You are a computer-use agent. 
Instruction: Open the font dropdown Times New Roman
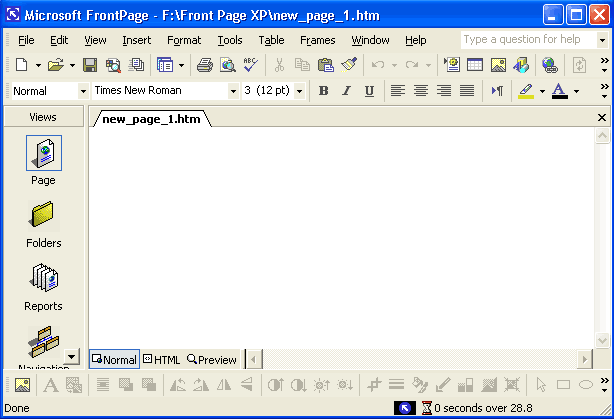point(233,91)
